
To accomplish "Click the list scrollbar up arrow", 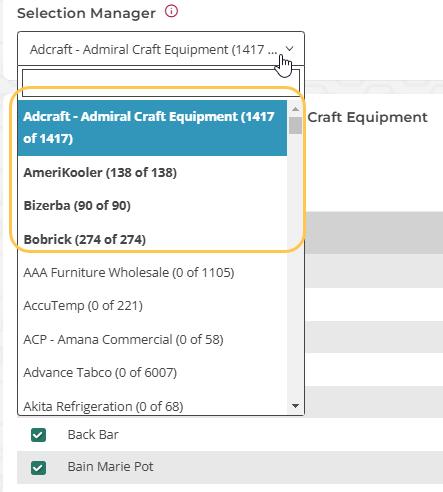I will point(295,109).
